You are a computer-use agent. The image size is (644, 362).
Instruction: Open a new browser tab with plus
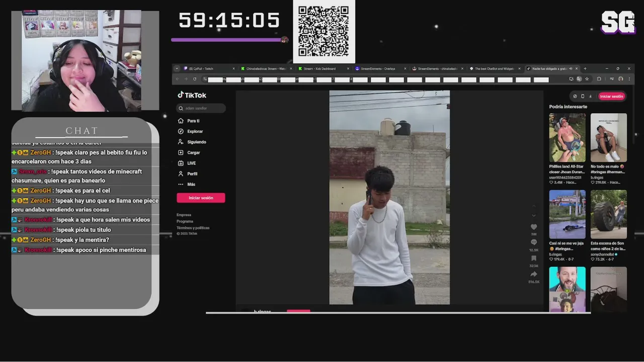coord(585,68)
